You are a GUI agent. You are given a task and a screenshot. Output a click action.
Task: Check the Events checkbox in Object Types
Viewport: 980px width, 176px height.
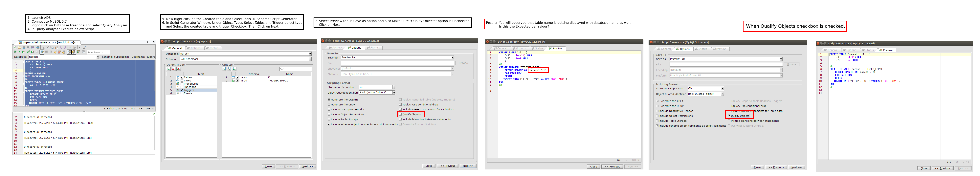[x=182, y=94]
